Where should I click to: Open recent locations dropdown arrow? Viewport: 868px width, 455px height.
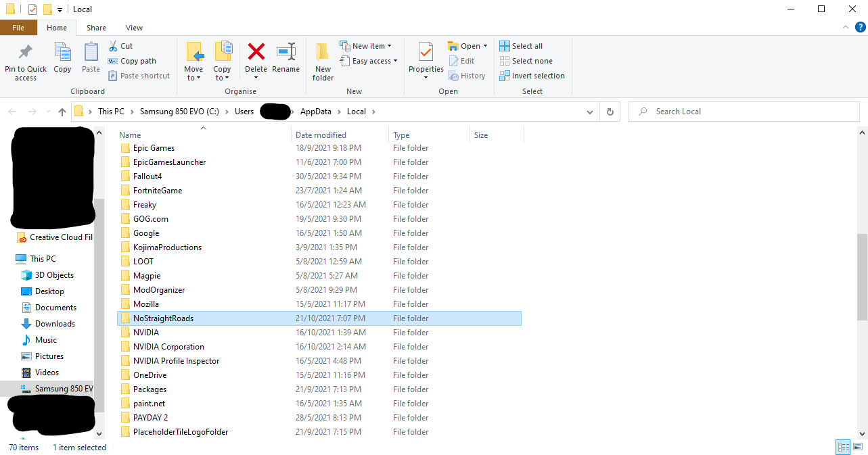47,112
